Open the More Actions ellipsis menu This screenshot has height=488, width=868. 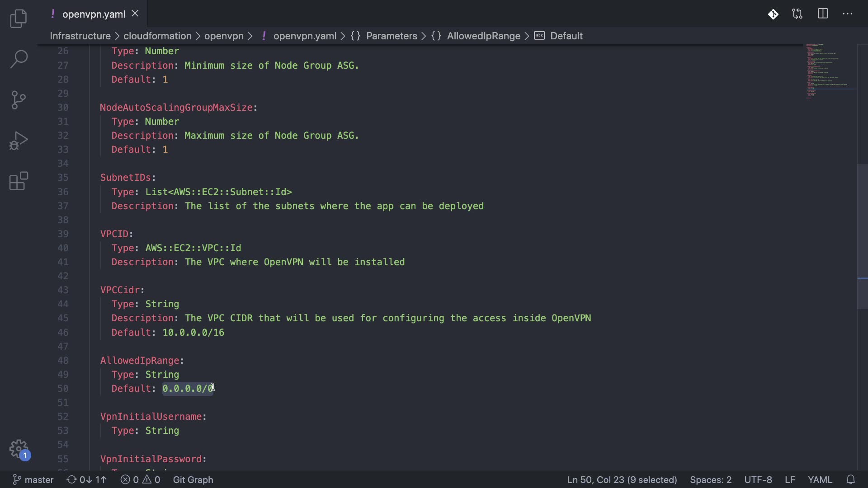pos(848,14)
